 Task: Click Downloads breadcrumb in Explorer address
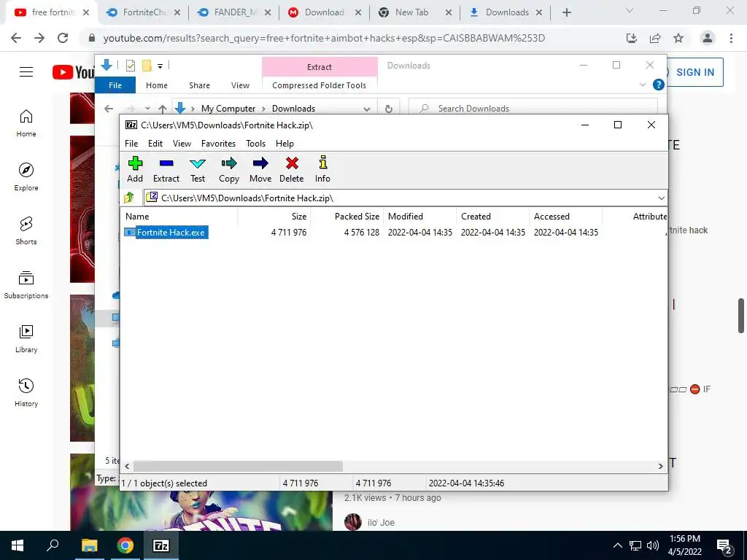[x=293, y=109]
